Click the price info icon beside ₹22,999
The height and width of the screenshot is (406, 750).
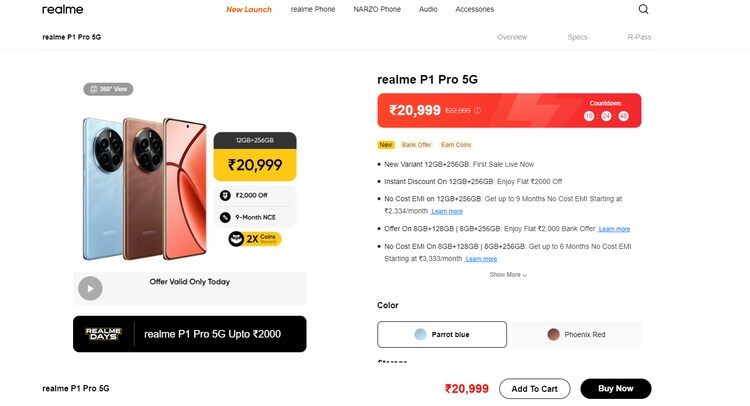pyautogui.click(x=477, y=111)
